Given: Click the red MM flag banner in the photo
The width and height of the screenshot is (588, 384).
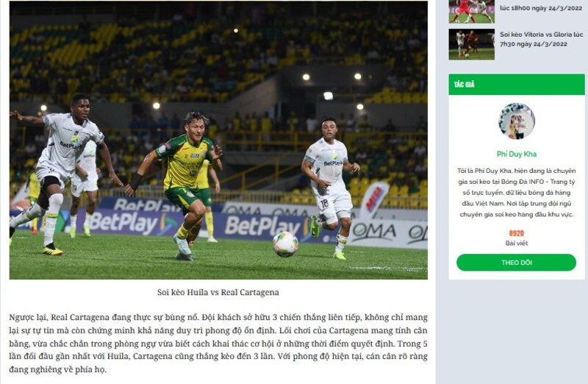Looking at the screenshot, I should tap(375, 199).
